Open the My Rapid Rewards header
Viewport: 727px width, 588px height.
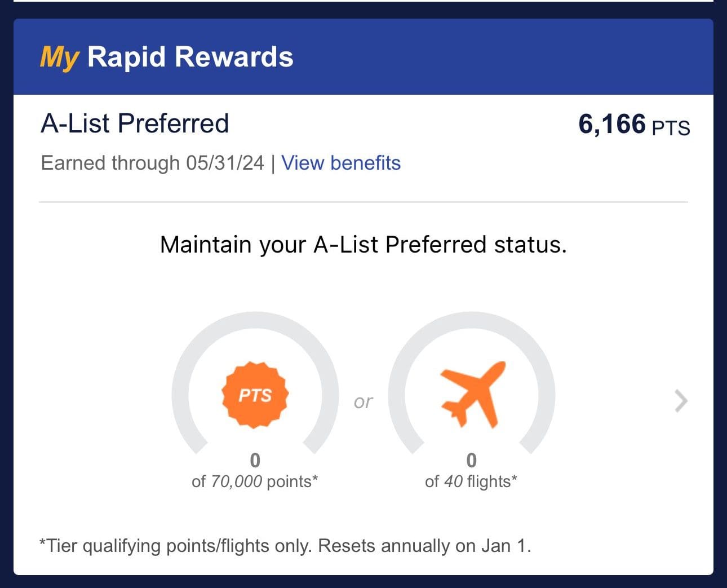coord(166,56)
